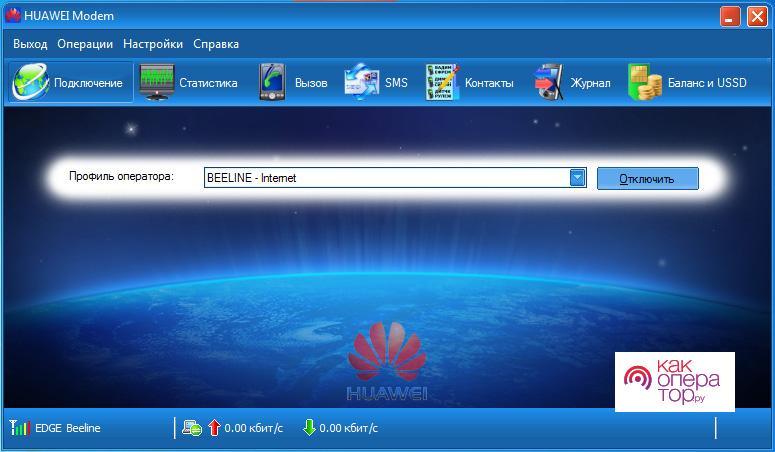Minimize the HUAWEI Modem window
The image size is (775, 452).
(x=730, y=16)
